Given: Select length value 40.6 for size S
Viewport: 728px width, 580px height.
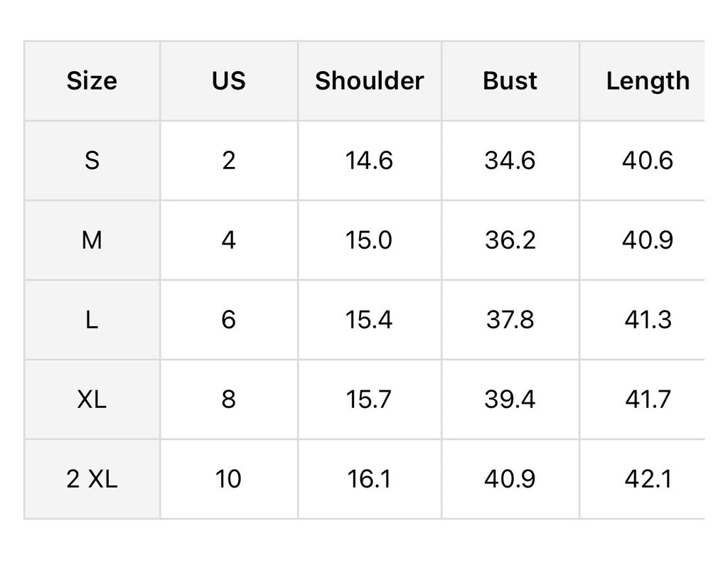Looking at the screenshot, I should click(x=647, y=161).
